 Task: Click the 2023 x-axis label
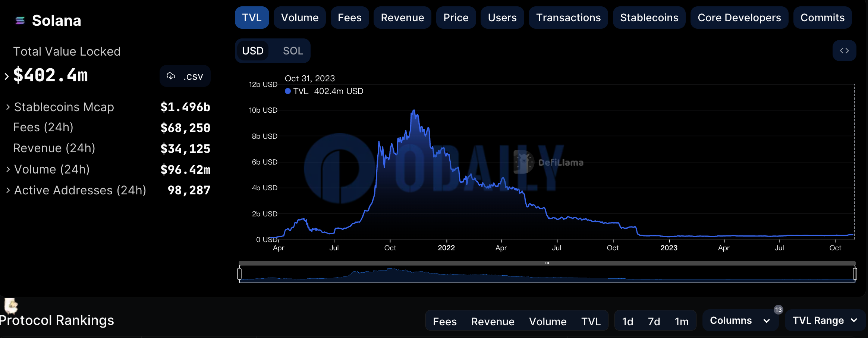click(669, 248)
